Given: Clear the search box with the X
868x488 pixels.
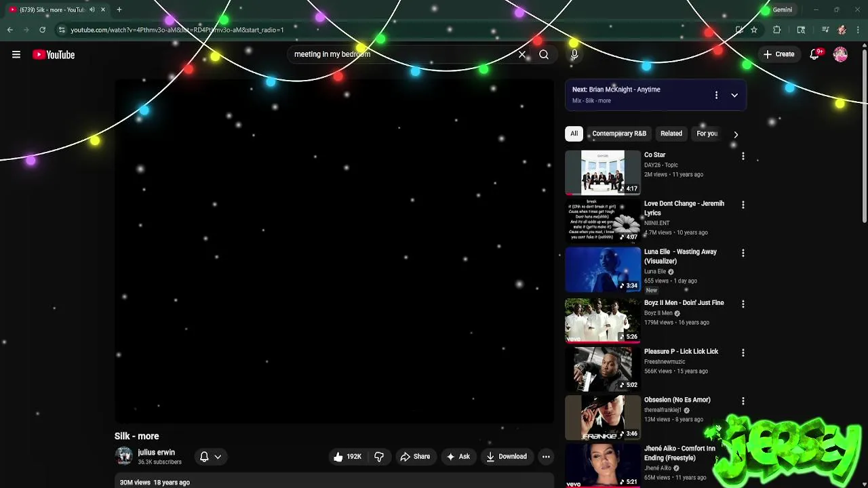Looking at the screenshot, I should pos(522,55).
